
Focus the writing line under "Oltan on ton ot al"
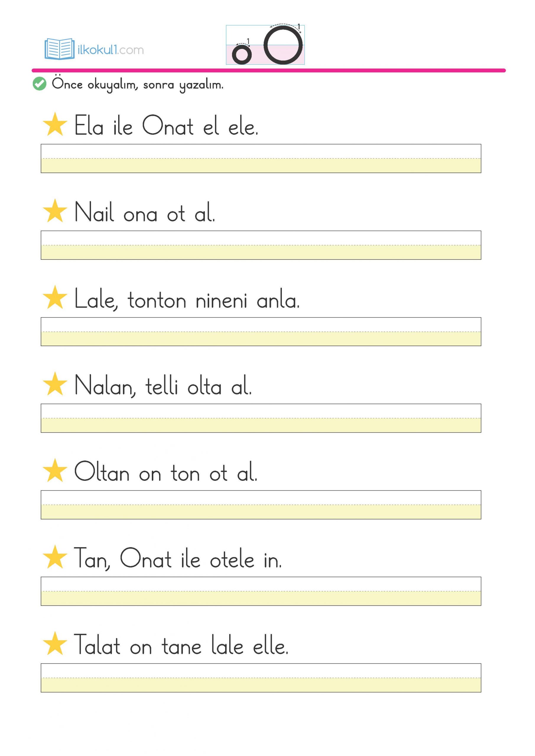click(261, 505)
